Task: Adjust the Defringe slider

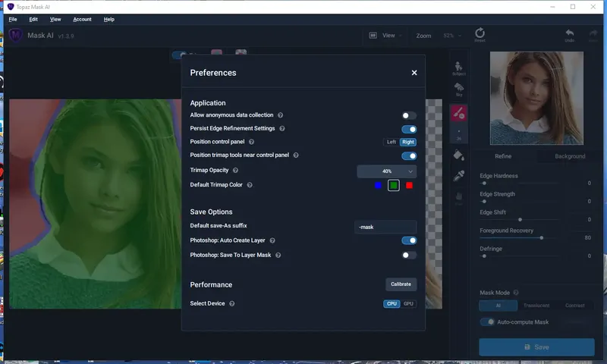Action: click(519, 256)
